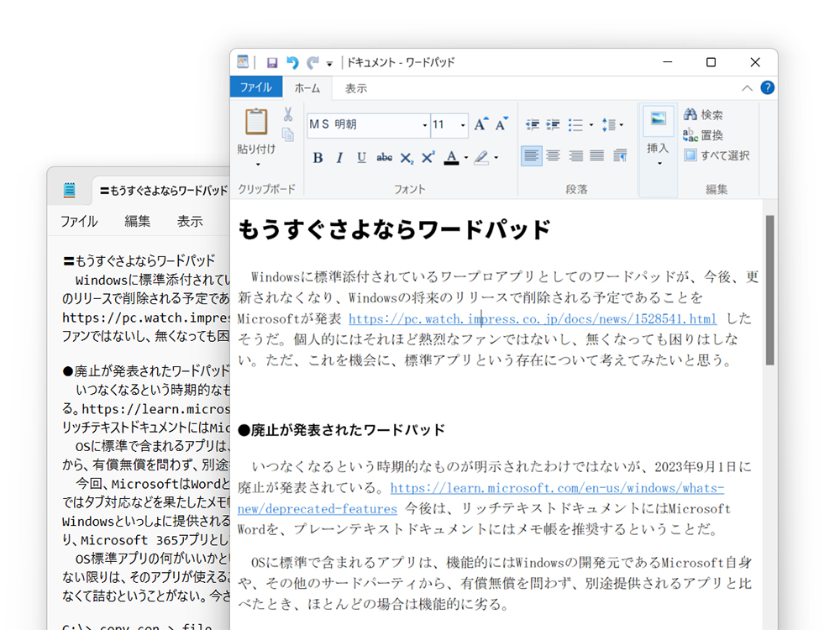
Task: Center the paragraph text
Action: 554,156
